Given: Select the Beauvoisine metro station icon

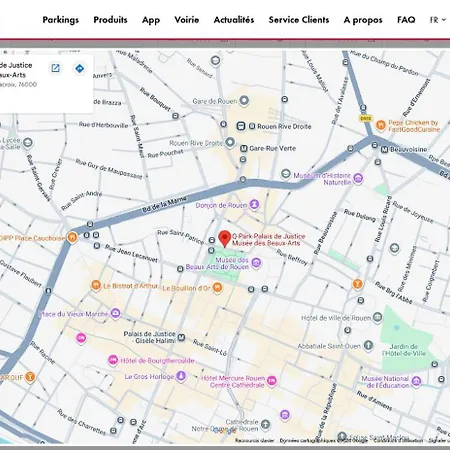Looking at the screenshot, I should pos(384,150).
